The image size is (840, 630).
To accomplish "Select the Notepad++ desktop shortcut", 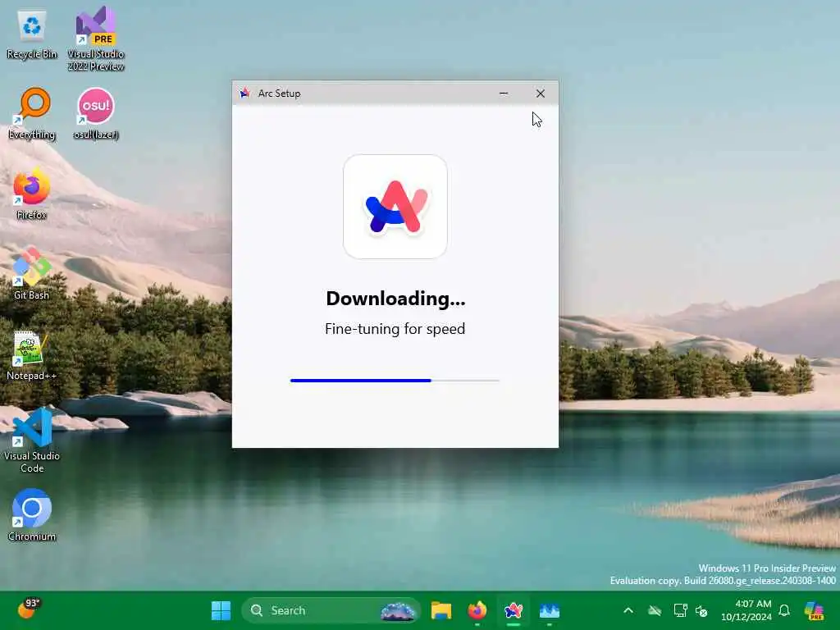I will tap(32, 355).
